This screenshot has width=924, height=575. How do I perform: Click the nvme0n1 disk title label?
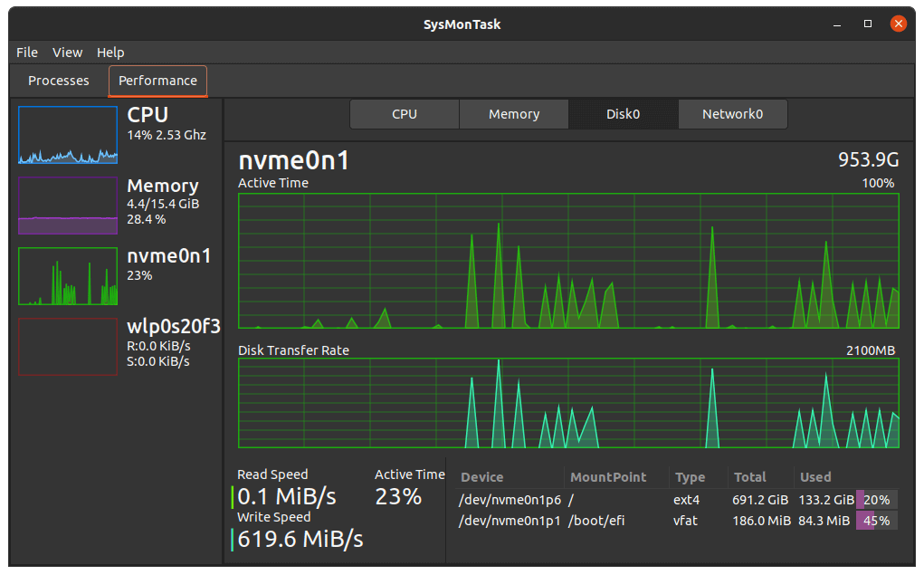pos(294,160)
